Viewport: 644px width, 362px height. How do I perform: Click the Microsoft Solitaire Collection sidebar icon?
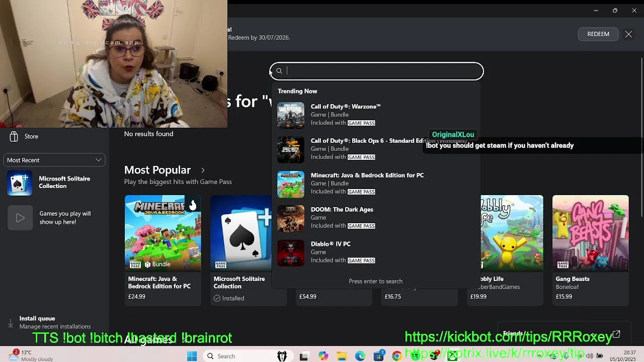point(20,183)
